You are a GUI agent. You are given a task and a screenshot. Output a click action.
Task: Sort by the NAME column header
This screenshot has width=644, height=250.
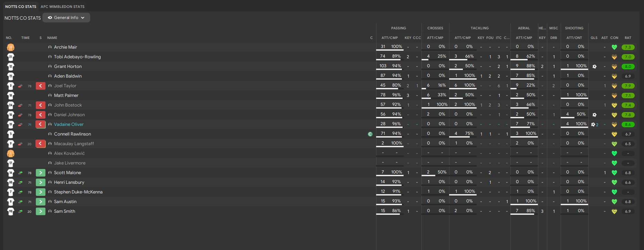point(52,38)
